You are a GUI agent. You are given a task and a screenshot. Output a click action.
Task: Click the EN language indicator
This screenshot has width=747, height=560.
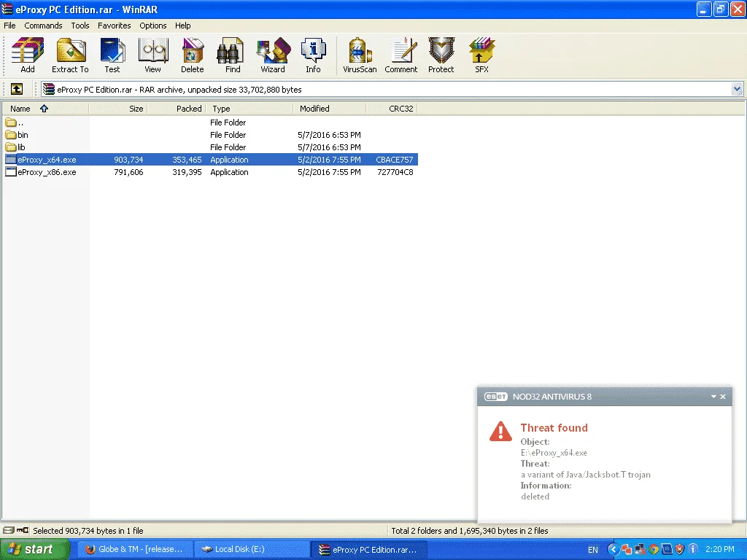point(592,550)
